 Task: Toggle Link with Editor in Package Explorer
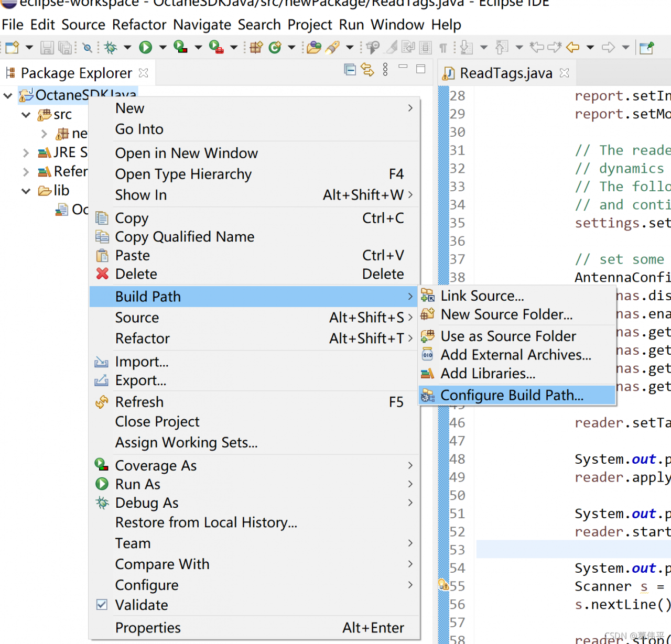tap(367, 70)
